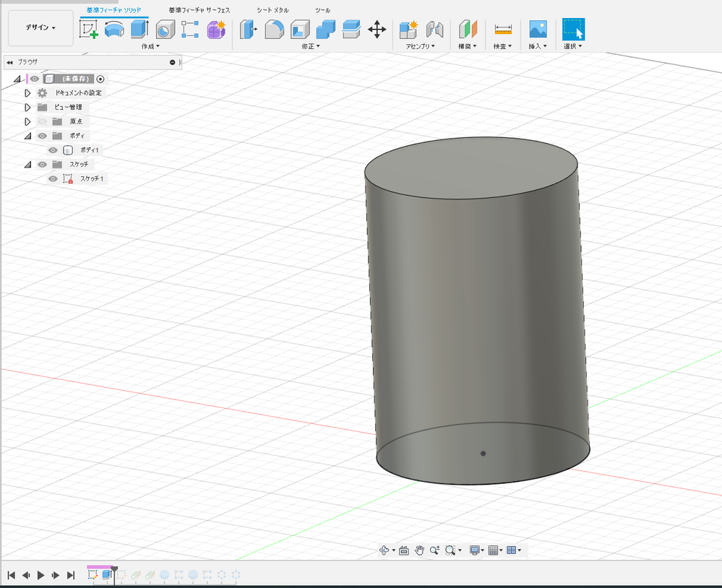The width and height of the screenshot is (722, 588).
Task: Click the Insert image icon
Action: click(538, 30)
